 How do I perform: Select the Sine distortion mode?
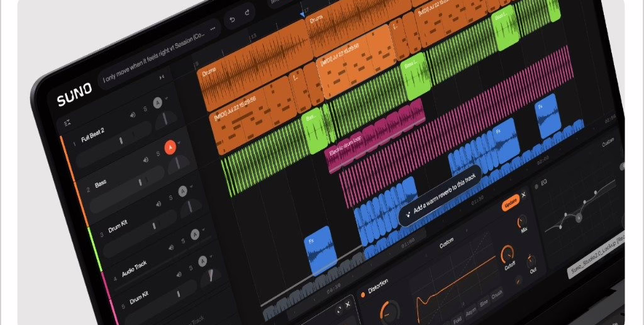point(484,302)
